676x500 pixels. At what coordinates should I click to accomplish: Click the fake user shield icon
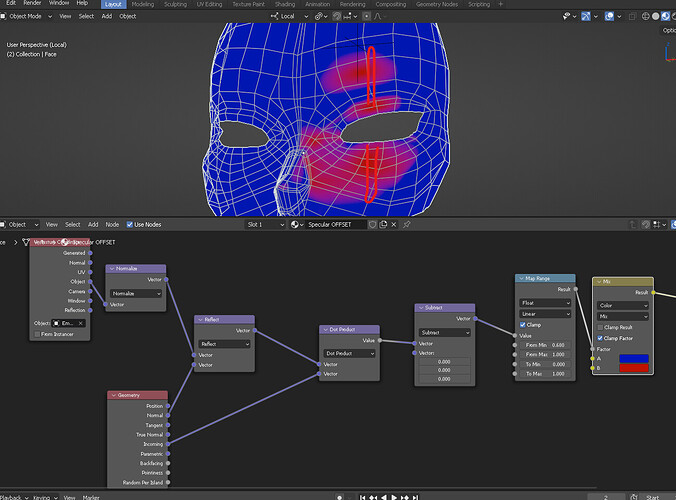[372, 225]
